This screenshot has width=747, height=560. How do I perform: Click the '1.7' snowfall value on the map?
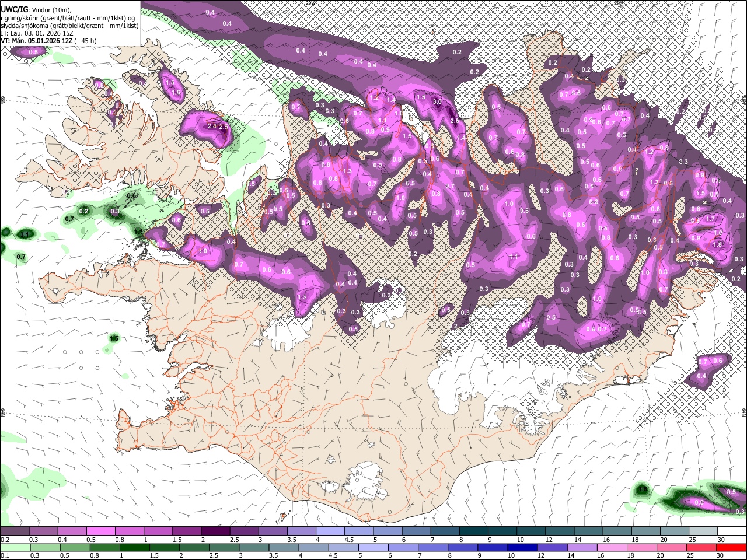tap(710, 219)
